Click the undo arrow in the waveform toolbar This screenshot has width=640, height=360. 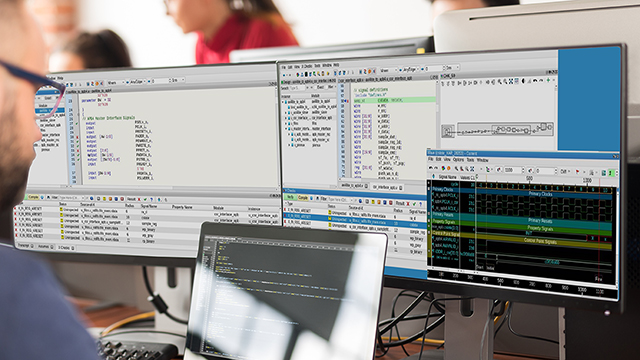click(x=431, y=168)
